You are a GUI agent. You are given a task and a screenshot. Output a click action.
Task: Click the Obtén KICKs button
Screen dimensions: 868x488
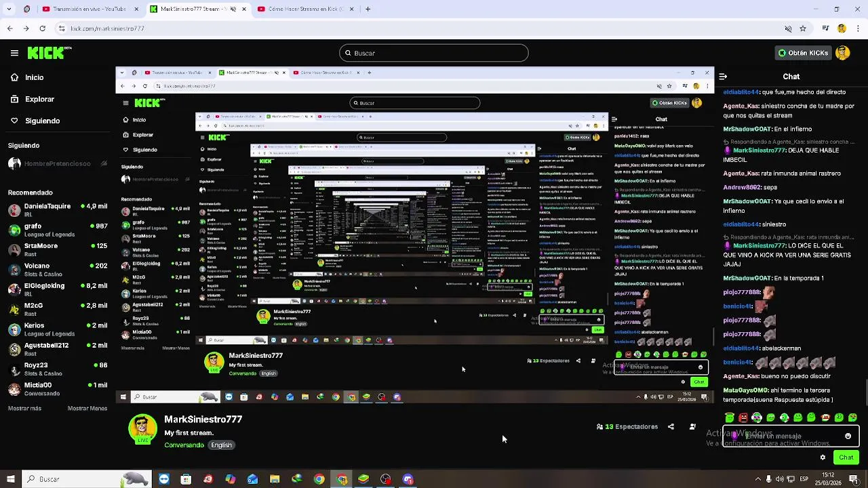point(803,53)
